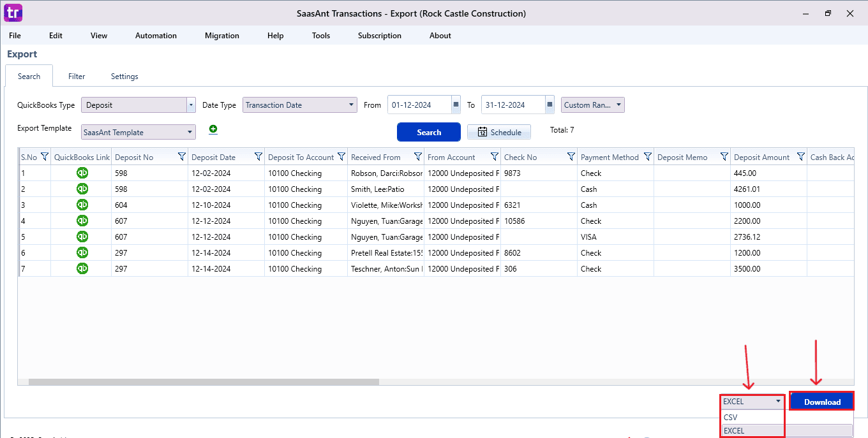Choose EXCEL from the format list

pos(786,430)
